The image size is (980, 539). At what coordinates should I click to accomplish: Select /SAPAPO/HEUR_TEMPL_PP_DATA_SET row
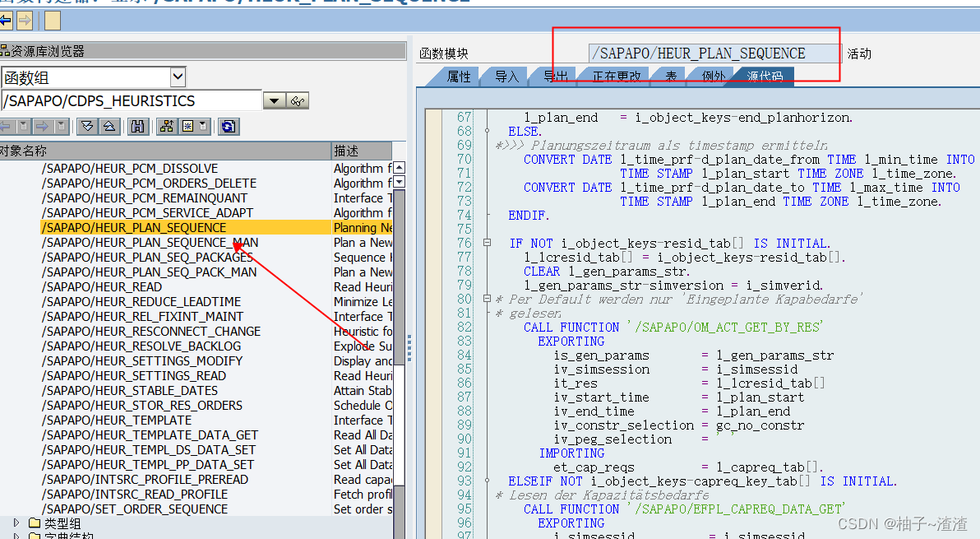[147, 465]
